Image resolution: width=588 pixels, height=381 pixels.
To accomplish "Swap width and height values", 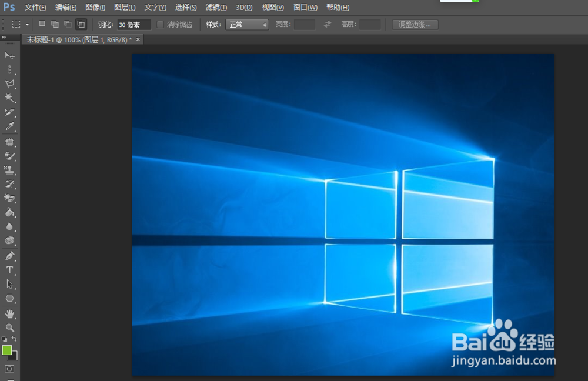I will tap(328, 24).
